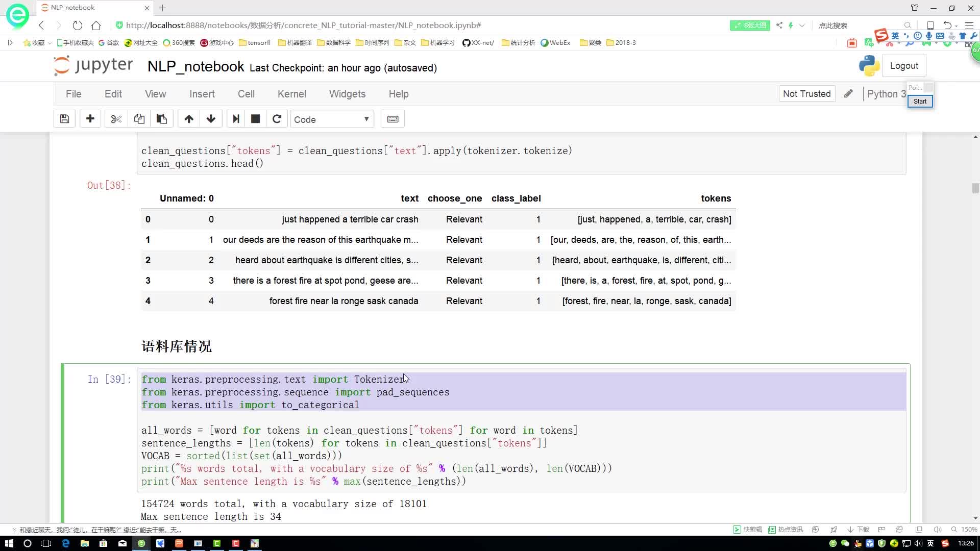Open the 时间序列 bookmark folder

click(x=373, y=42)
